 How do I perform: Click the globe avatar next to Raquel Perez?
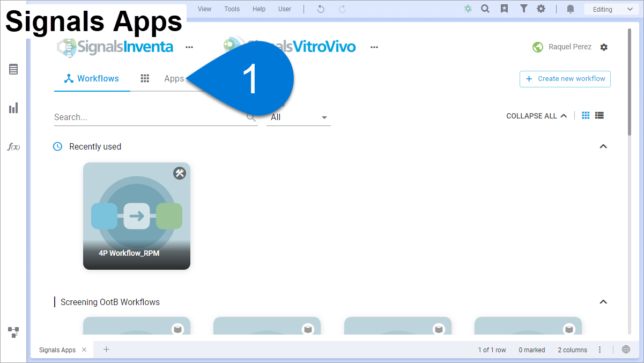pyautogui.click(x=538, y=47)
